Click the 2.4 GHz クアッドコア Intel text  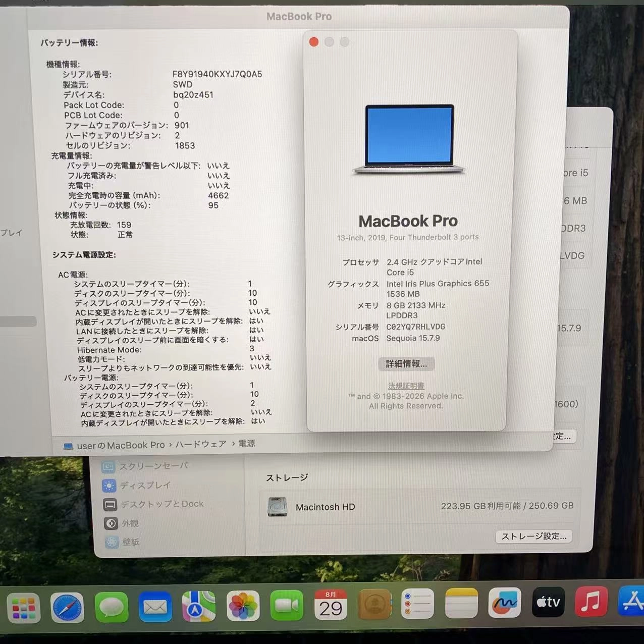[435, 261]
